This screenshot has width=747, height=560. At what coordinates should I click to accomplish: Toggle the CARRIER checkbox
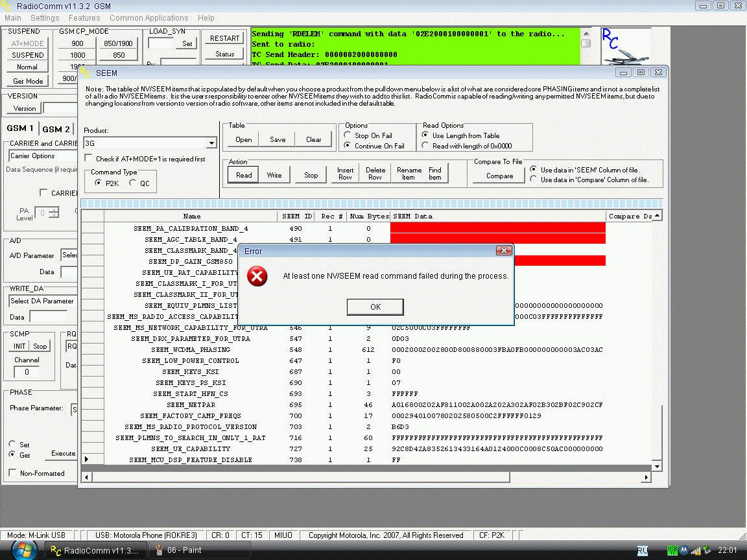pyautogui.click(x=43, y=192)
